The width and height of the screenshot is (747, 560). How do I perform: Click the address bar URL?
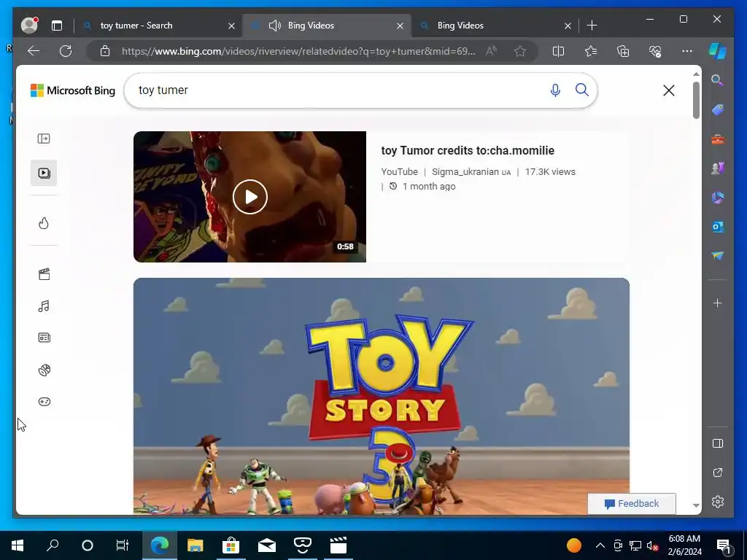[x=298, y=51]
